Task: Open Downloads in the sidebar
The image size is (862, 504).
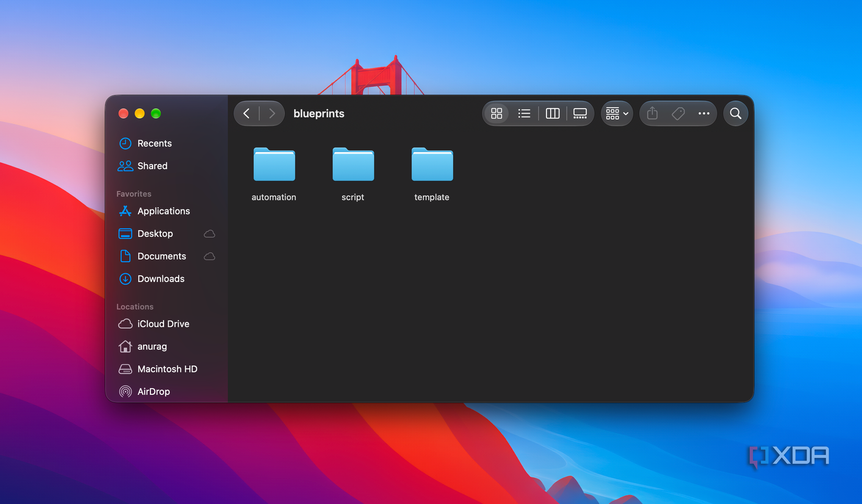Action: (x=167, y=278)
